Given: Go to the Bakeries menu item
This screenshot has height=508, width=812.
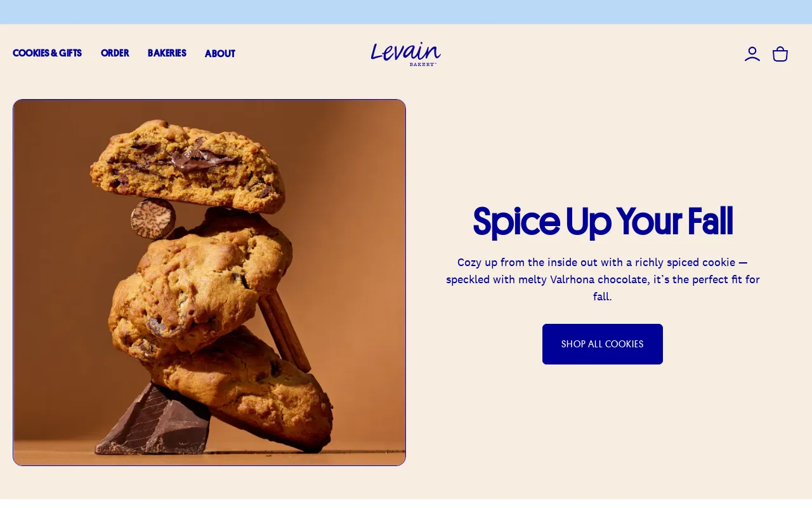Looking at the screenshot, I should (167, 53).
